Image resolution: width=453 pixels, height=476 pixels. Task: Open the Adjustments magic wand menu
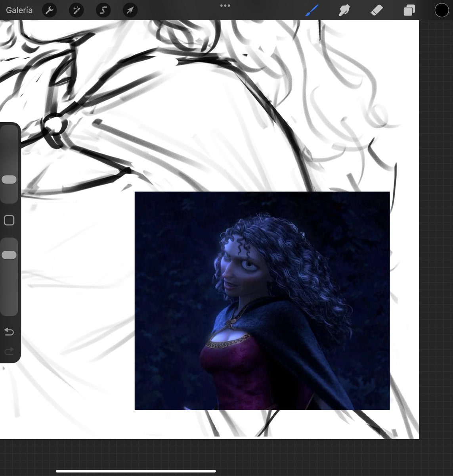click(x=76, y=10)
